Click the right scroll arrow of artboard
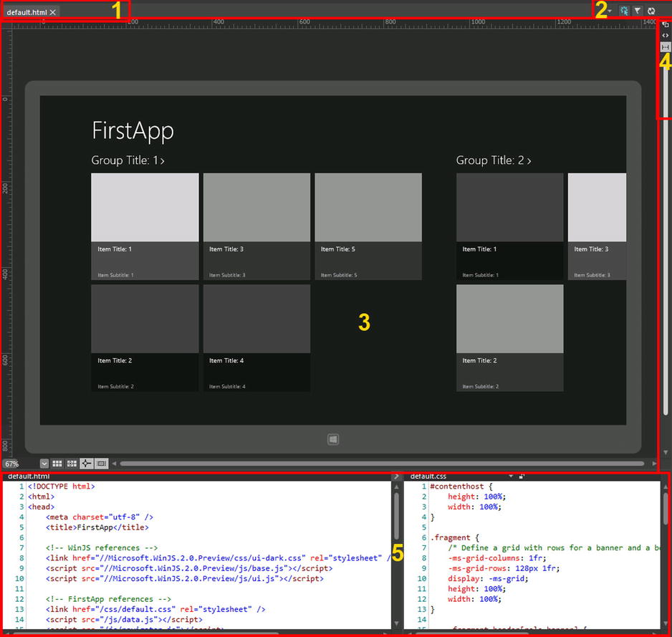The height and width of the screenshot is (637, 672). click(654, 464)
